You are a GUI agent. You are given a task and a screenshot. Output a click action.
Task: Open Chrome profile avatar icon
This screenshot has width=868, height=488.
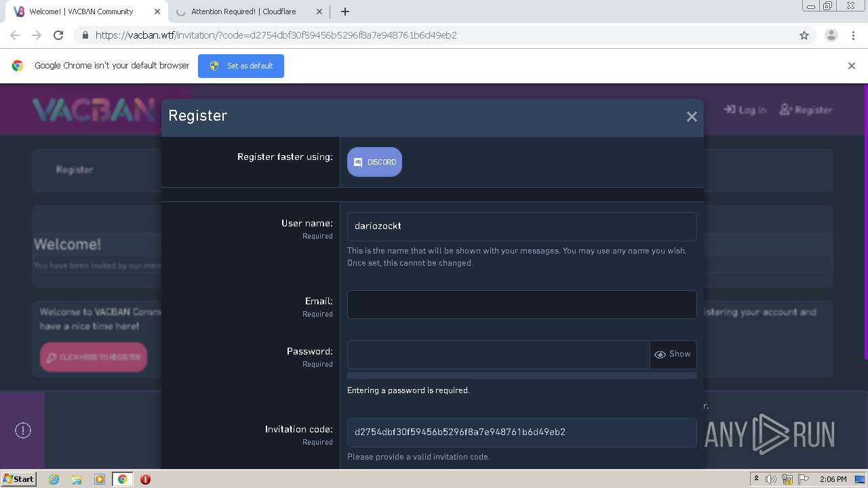point(831,35)
